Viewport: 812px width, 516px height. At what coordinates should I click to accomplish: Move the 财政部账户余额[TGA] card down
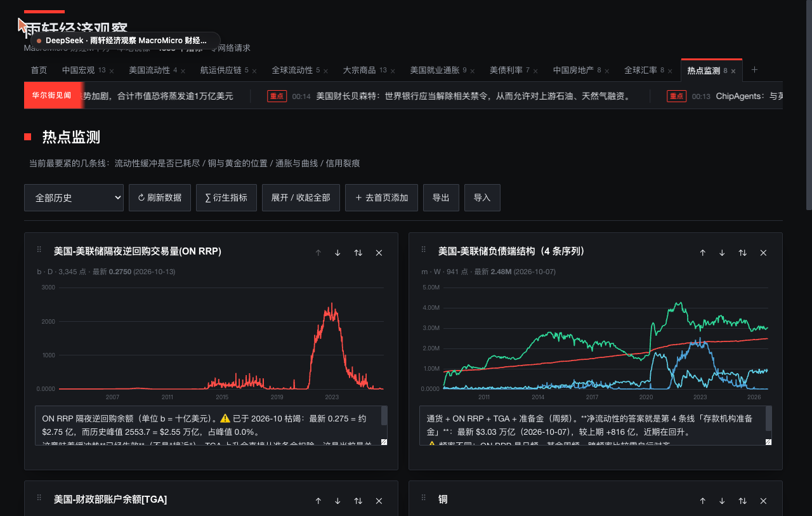(337, 501)
